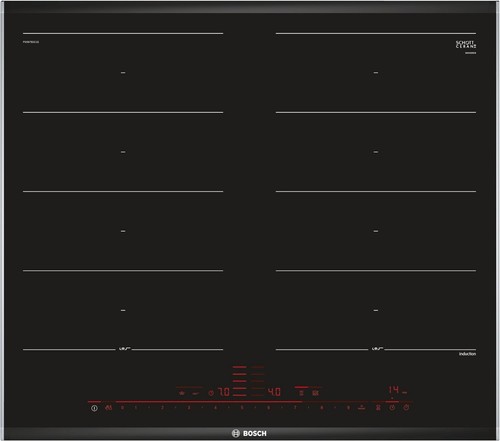Image resolution: width=500 pixels, height=441 pixels.
Task: Tap the small clock symbol before 7.0
Action: coord(211,393)
